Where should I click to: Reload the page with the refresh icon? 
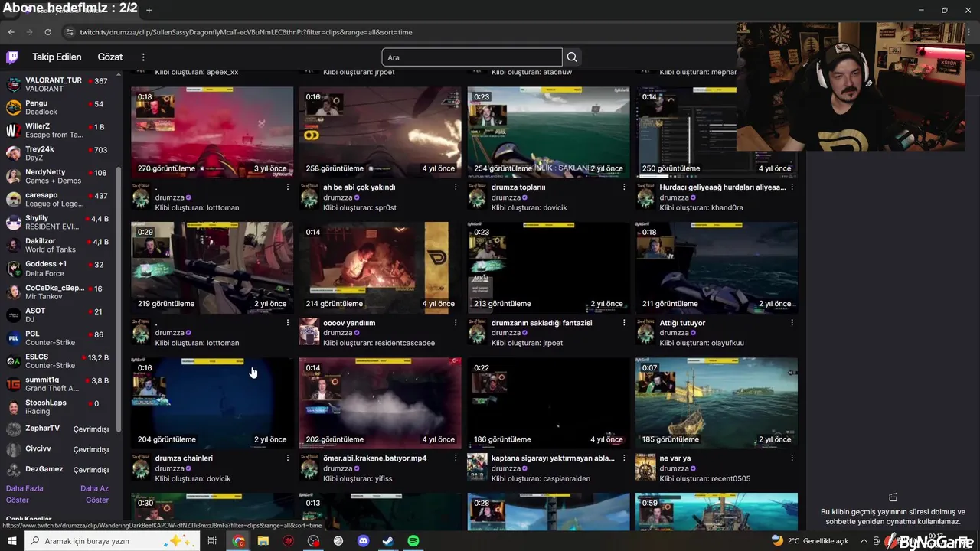47,32
